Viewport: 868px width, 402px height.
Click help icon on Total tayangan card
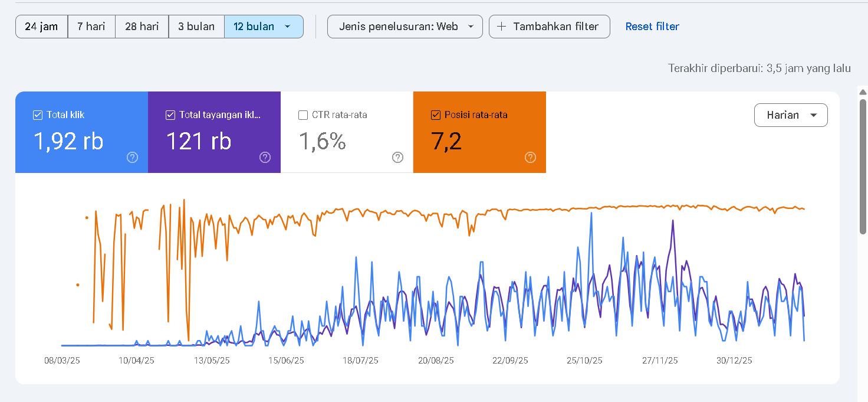click(x=265, y=157)
